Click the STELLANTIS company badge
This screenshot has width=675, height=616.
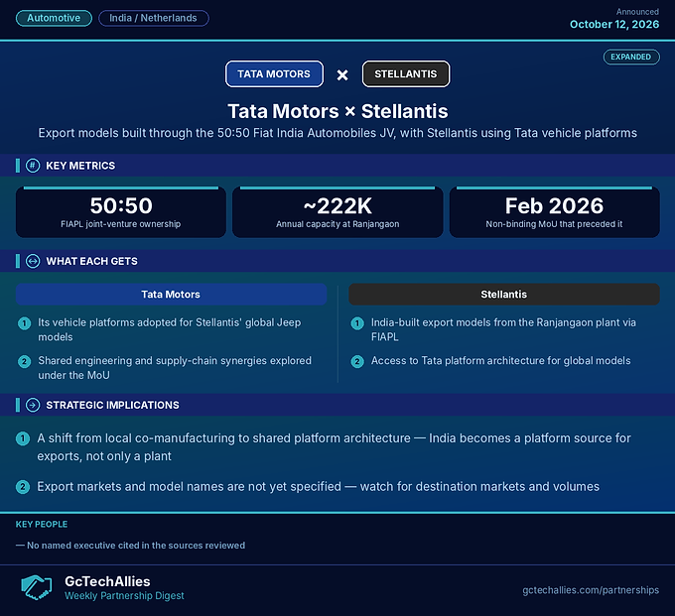coord(406,74)
